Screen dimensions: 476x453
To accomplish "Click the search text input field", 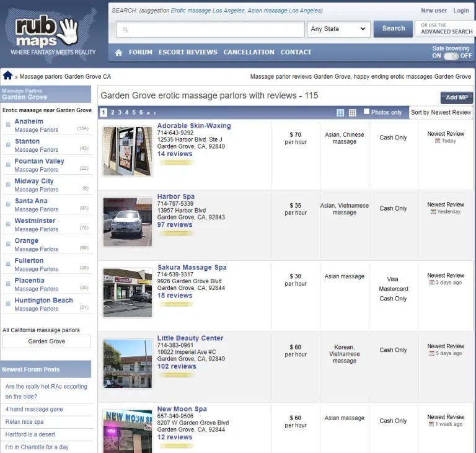I will pos(210,30).
